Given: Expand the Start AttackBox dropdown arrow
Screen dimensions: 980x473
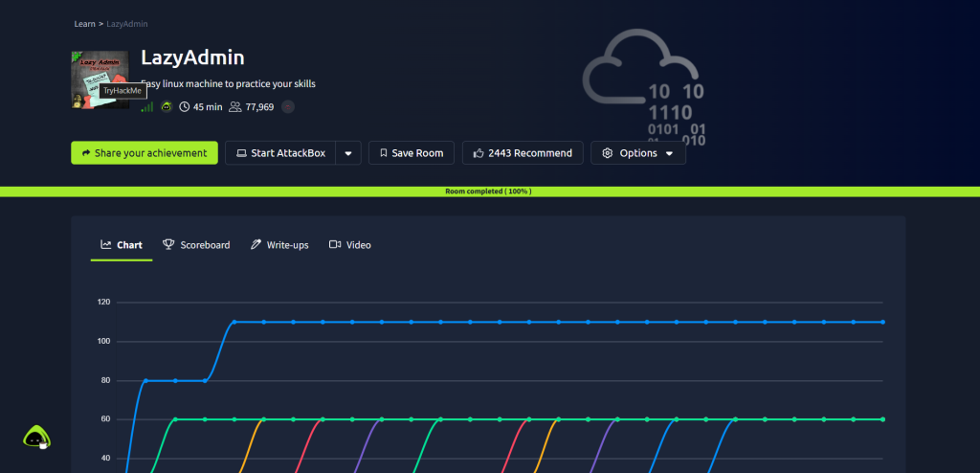Looking at the screenshot, I should pos(348,153).
